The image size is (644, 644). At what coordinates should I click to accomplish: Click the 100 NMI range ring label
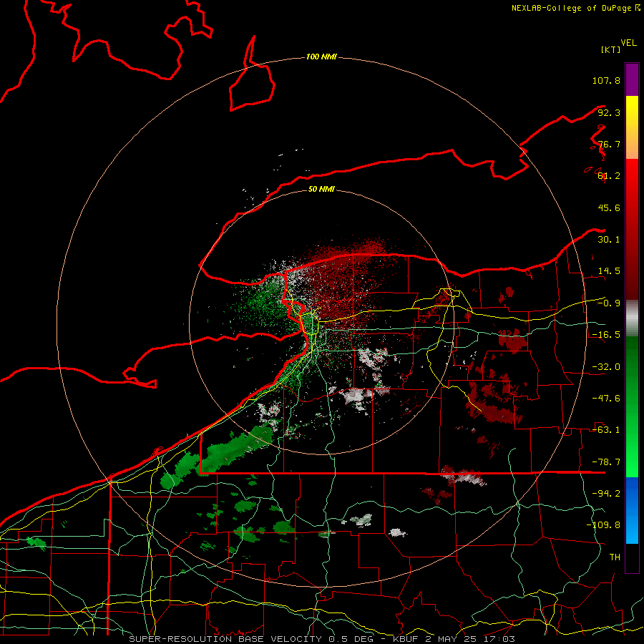coord(321,57)
